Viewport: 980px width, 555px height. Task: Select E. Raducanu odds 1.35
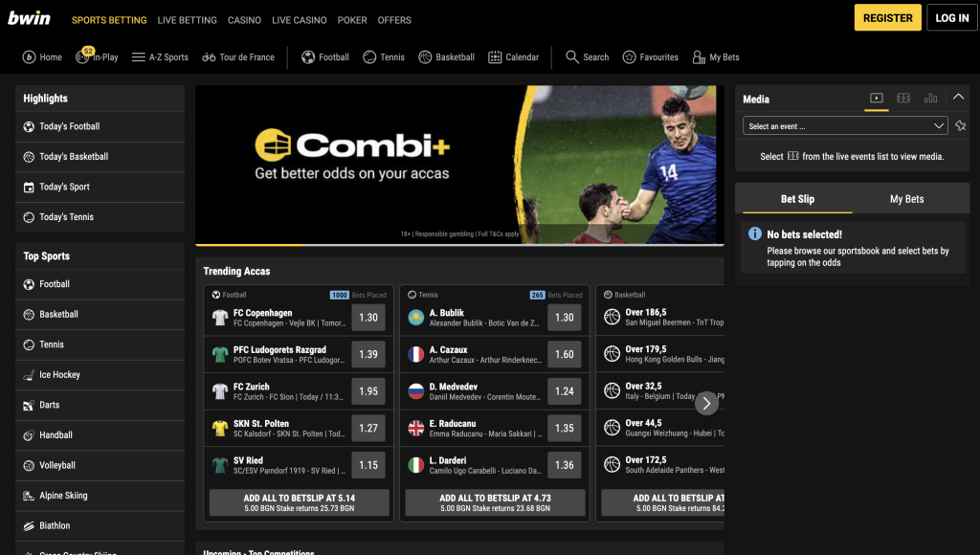[x=565, y=428]
